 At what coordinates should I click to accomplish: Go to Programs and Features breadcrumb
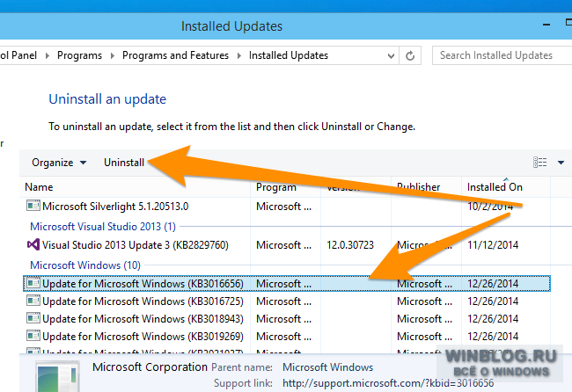point(175,55)
